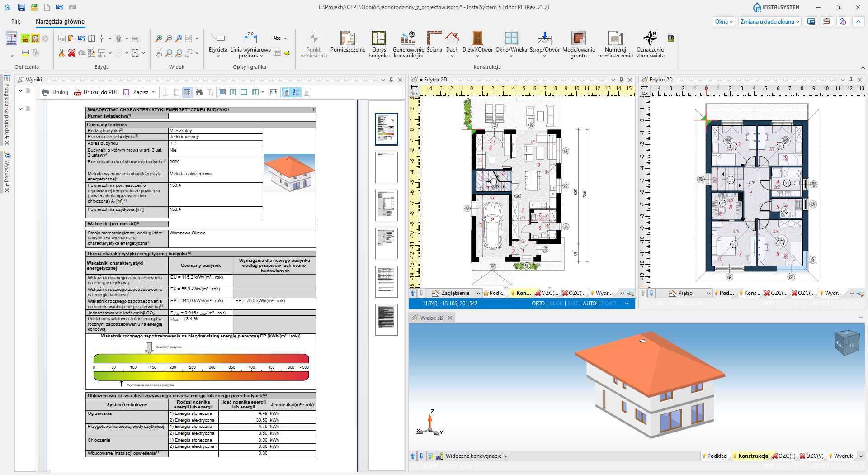The width and height of the screenshot is (868, 475).
Task: Toggle ORTO mode in Zagłębienie editor status bar
Action: coord(538,304)
